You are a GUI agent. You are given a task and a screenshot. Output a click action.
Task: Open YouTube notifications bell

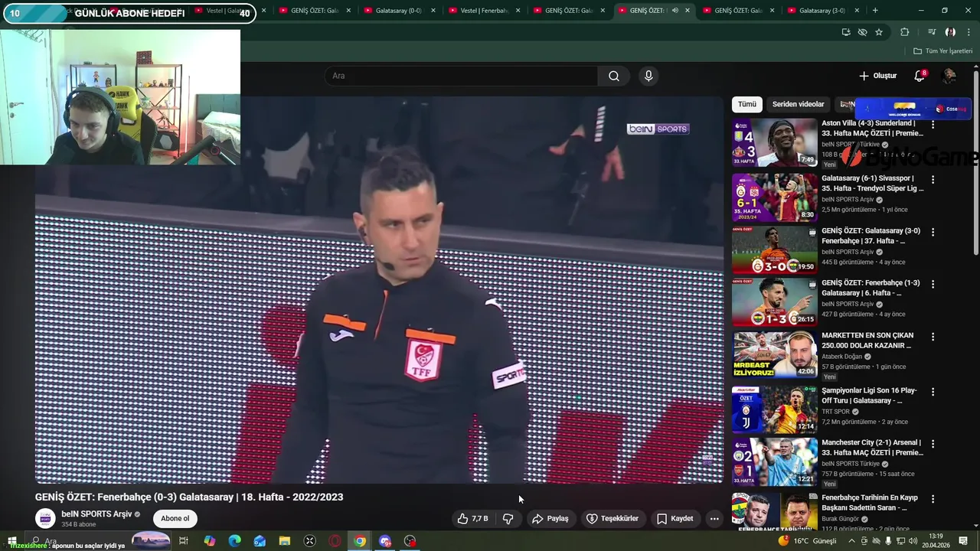[x=920, y=76]
